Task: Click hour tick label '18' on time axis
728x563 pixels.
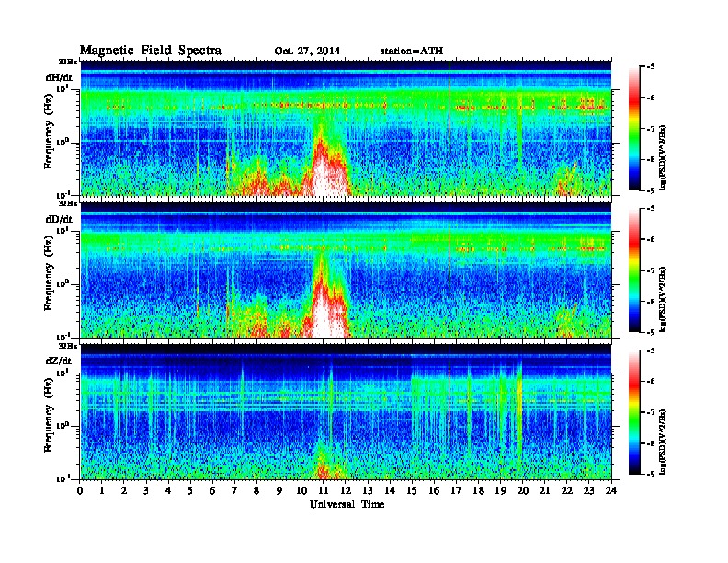Action: pyautogui.click(x=478, y=491)
